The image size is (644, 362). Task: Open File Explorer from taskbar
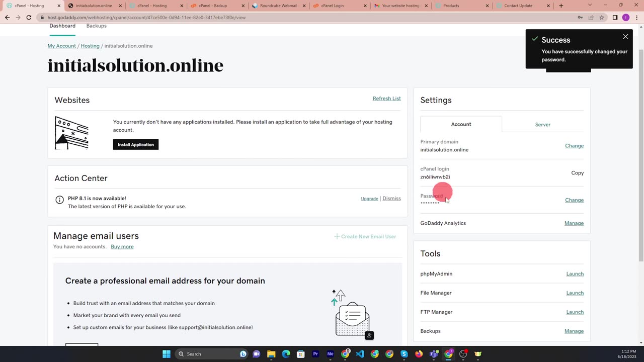[271, 354]
